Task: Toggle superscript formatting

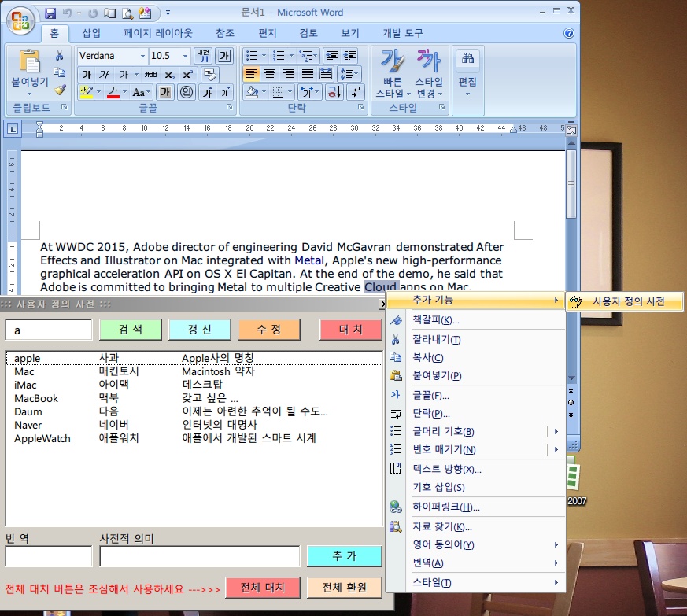Action: coord(187,75)
